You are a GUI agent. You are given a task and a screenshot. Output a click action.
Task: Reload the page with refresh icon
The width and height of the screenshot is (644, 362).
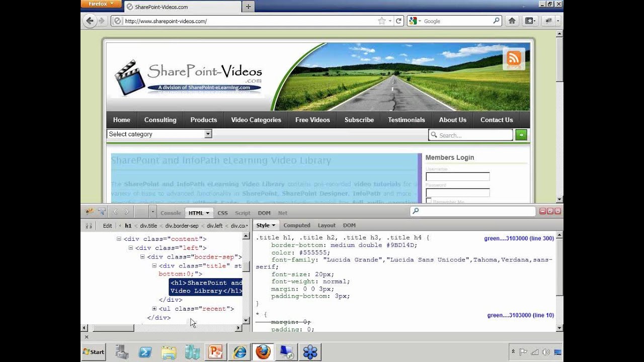398,21
